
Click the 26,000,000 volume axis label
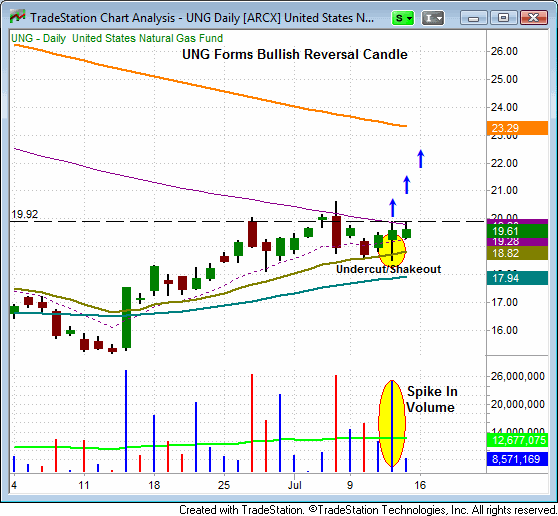[x=517, y=376]
